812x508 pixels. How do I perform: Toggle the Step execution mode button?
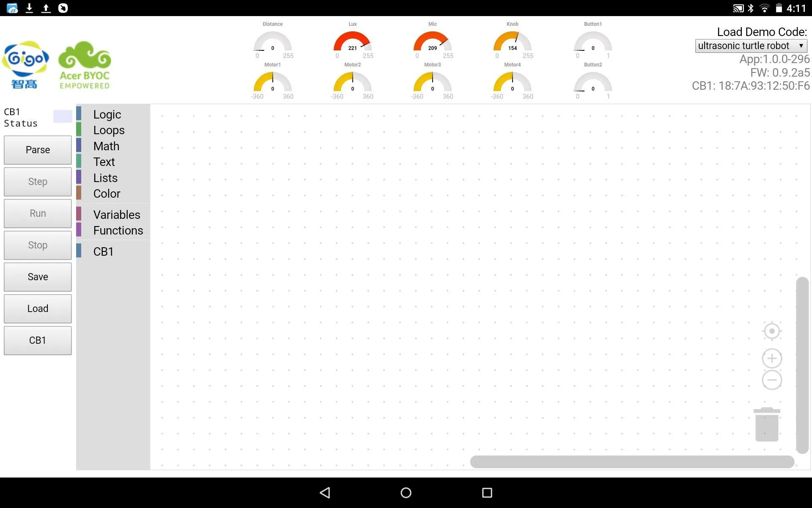pos(37,182)
